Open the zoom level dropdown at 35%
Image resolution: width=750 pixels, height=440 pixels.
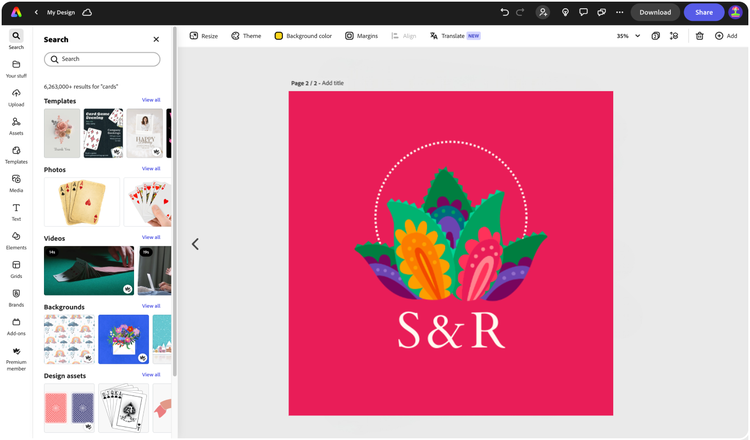coord(628,36)
